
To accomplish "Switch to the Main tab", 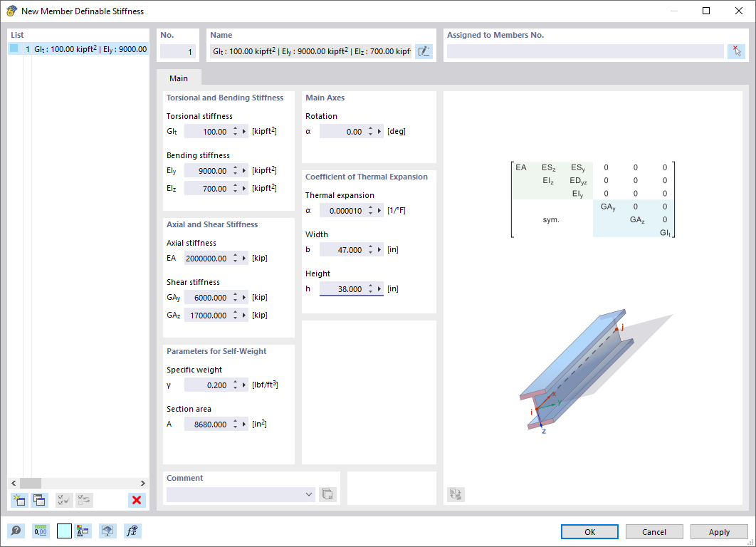I will point(178,78).
